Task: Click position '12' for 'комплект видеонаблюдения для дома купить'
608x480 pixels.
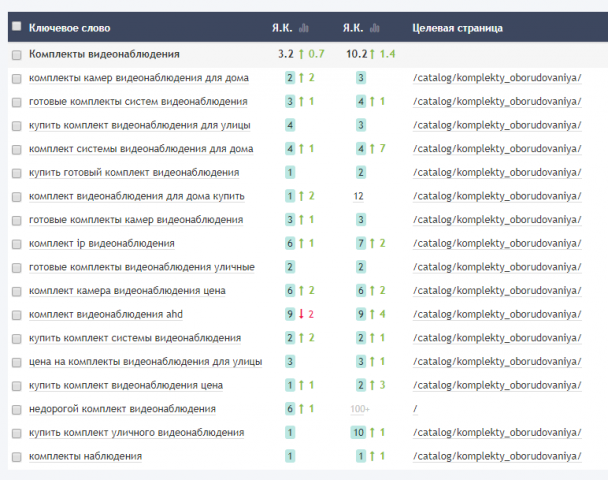Action: pos(358,196)
